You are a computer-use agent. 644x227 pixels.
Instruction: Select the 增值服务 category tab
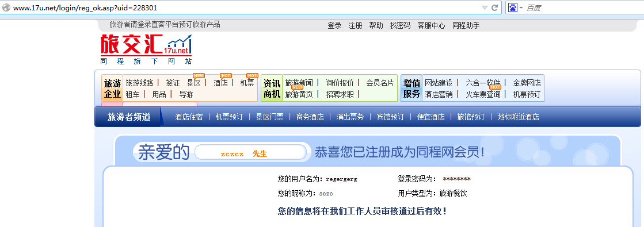[x=411, y=89]
